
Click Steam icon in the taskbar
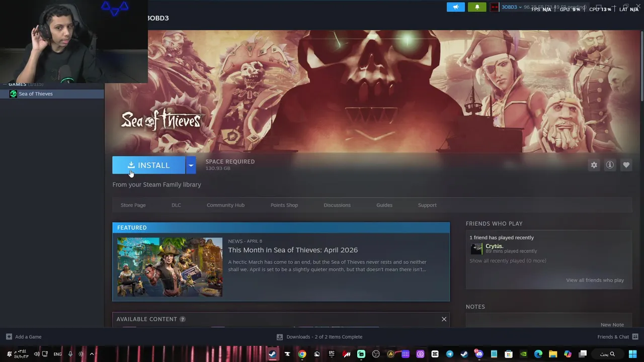click(x=272, y=354)
